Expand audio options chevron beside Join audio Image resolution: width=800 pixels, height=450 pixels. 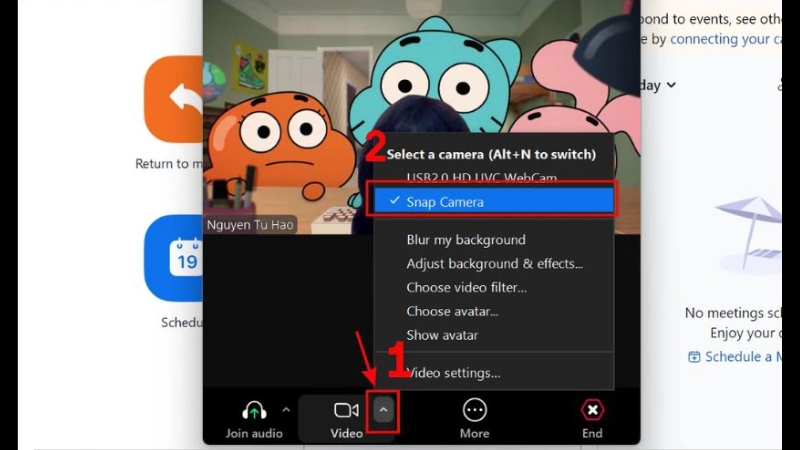click(x=286, y=410)
